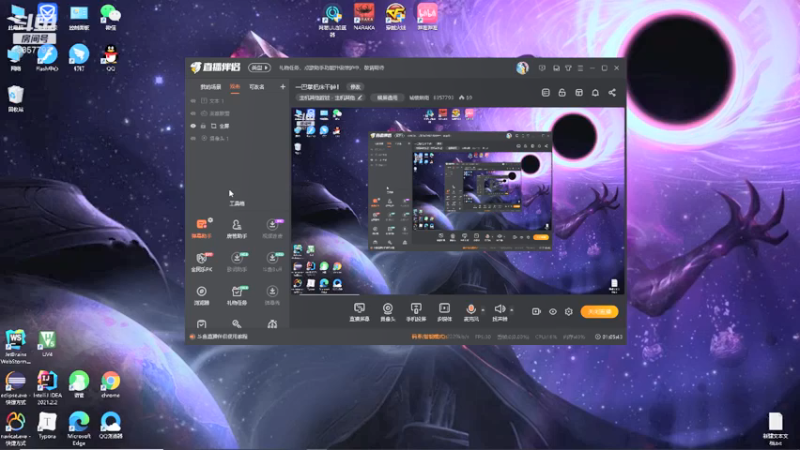Open the 房管助手 room manager tool

[x=237, y=228]
